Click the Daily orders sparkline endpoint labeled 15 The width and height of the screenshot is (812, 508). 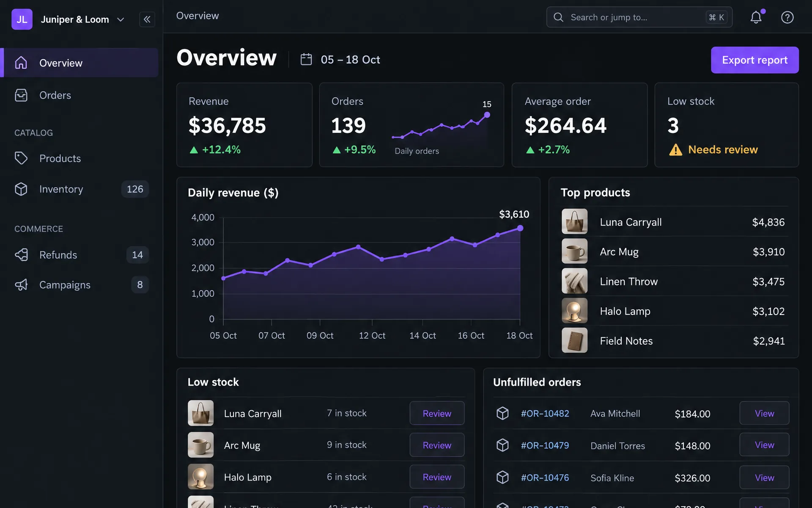click(x=487, y=115)
